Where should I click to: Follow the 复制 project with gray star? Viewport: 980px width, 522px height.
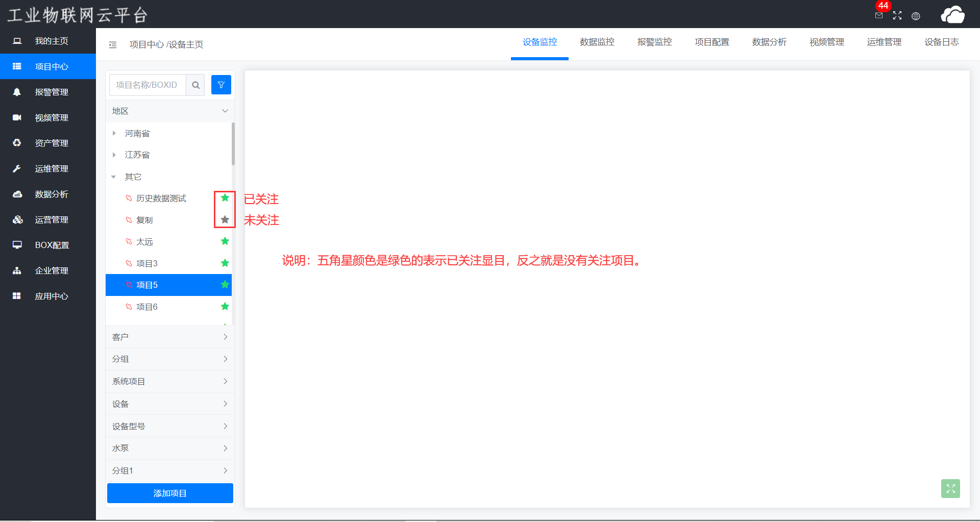[225, 219]
